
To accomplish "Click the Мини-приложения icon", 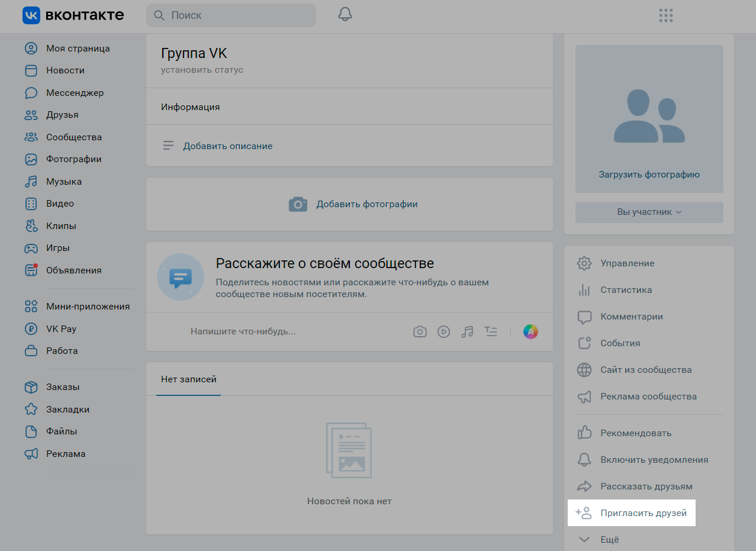I will [x=31, y=307].
